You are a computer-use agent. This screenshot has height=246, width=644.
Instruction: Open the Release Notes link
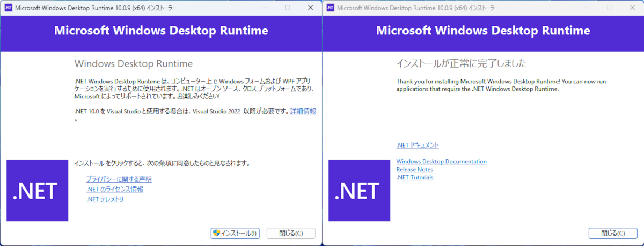pos(414,169)
